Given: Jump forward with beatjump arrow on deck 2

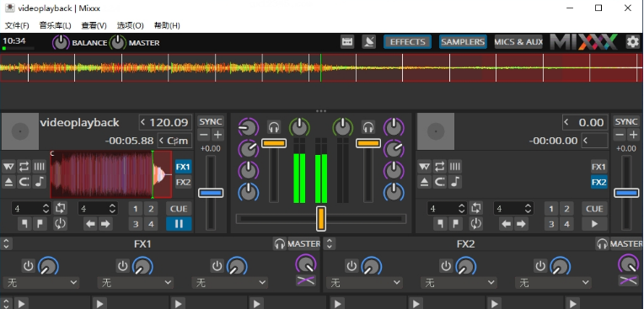Looking at the screenshot, I should [x=521, y=224].
